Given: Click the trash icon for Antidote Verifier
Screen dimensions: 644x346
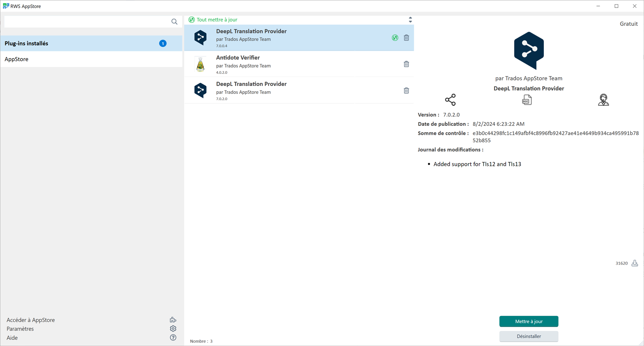Looking at the screenshot, I should pyautogui.click(x=406, y=64).
